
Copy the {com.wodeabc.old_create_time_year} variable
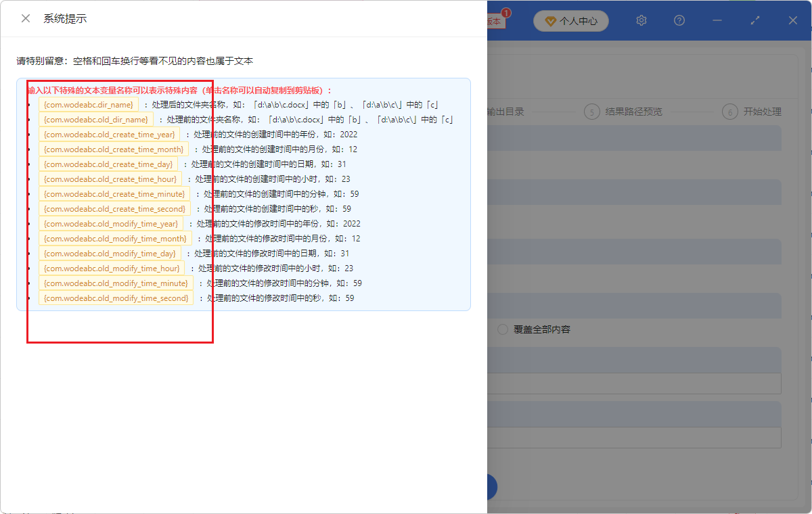pyautogui.click(x=110, y=134)
